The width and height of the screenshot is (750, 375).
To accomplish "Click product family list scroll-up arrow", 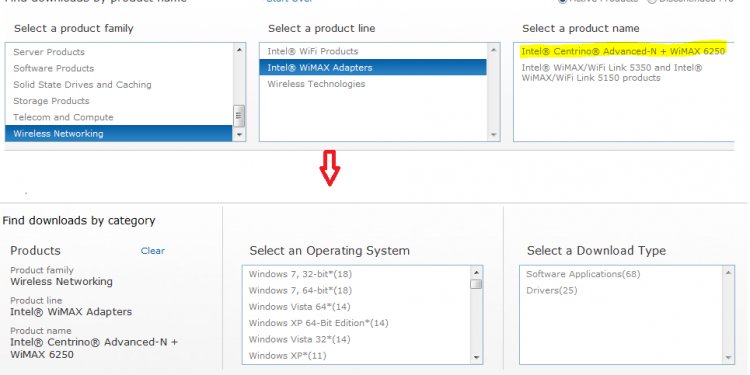I will tap(240, 49).
